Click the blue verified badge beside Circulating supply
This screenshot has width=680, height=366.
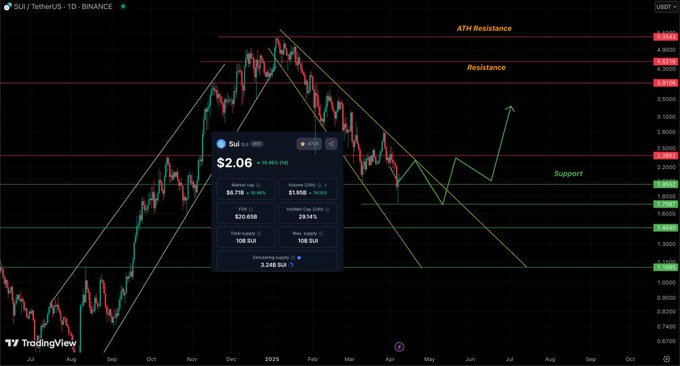pyautogui.click(x=299, y=258)
